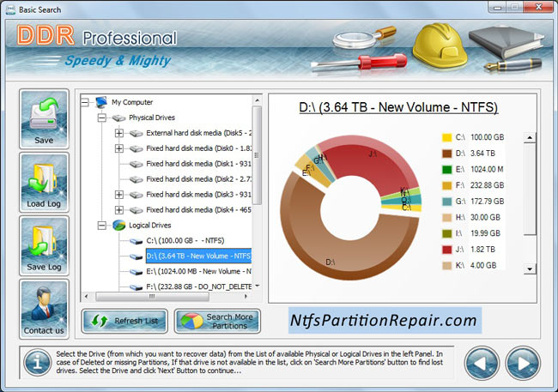Screen dimensions: 558x392
Task: Click the Logical Drives globe icon
Action: [x=118, y=226]
